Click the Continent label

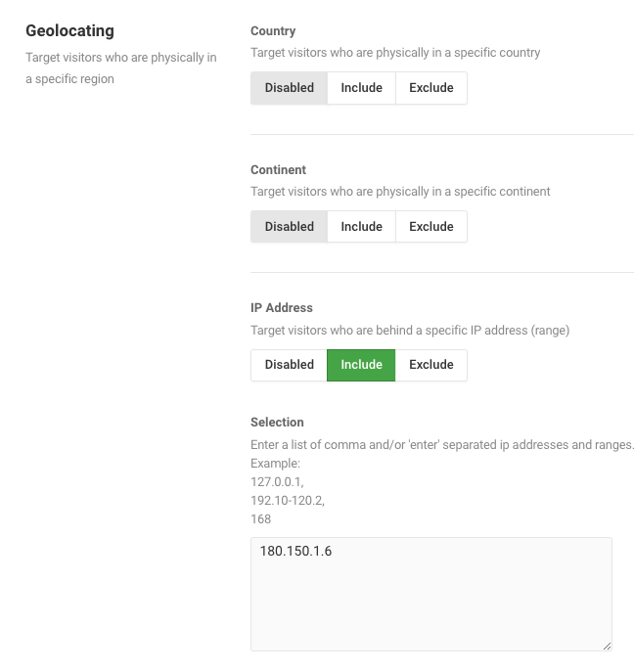(278, 170)
